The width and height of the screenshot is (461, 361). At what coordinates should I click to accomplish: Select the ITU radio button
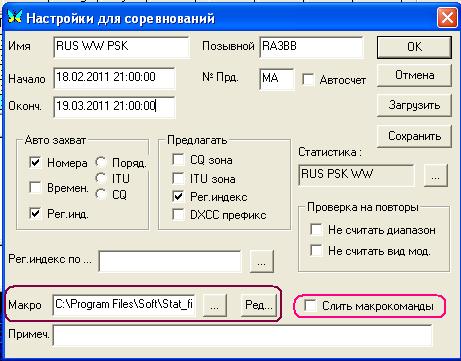[101, 178]
